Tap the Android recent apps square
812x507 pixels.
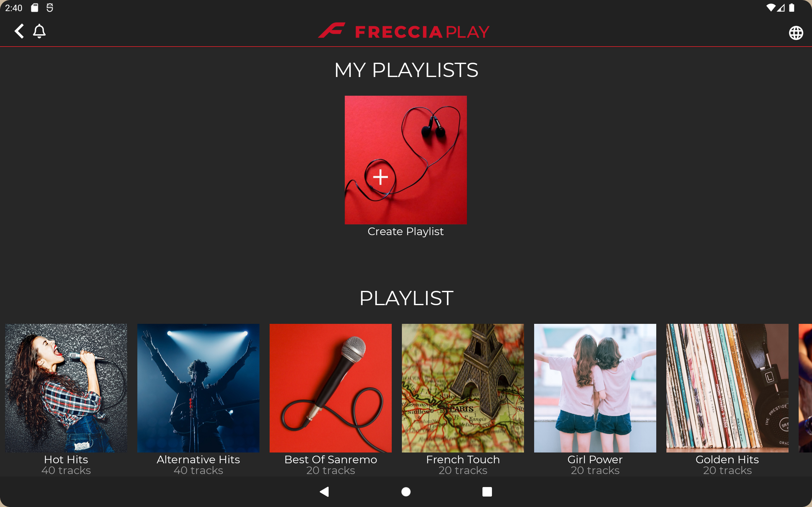pos(487,491)
